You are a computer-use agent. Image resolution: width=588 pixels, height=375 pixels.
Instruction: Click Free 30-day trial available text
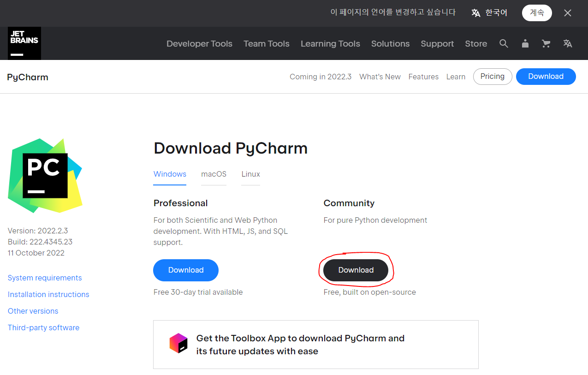(x=198, y=292)
